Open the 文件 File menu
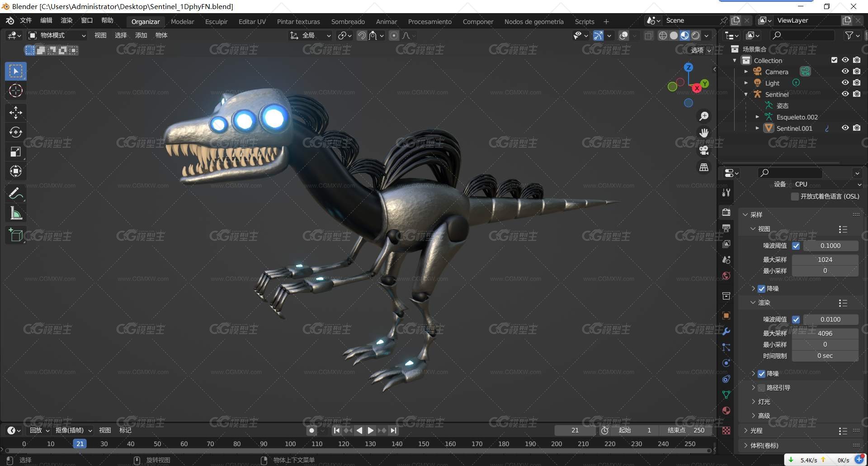The image size is (868, 466). (26, 20)
